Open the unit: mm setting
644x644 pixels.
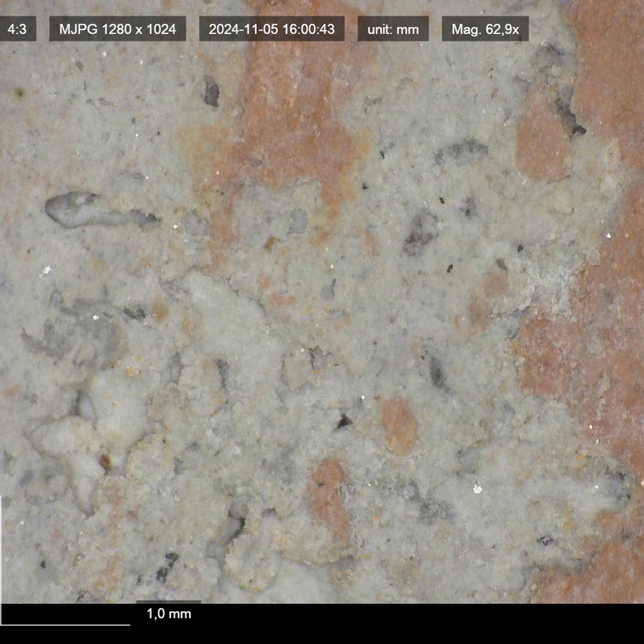tap(392, 29)
